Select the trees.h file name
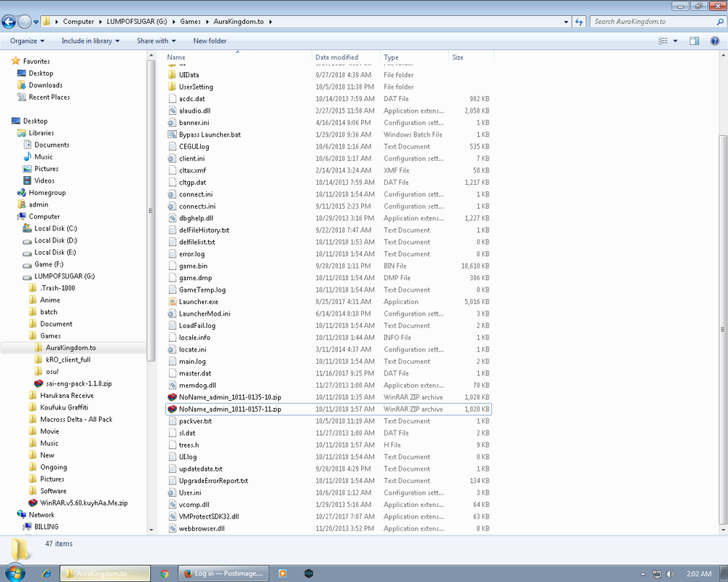 [189, 445]
